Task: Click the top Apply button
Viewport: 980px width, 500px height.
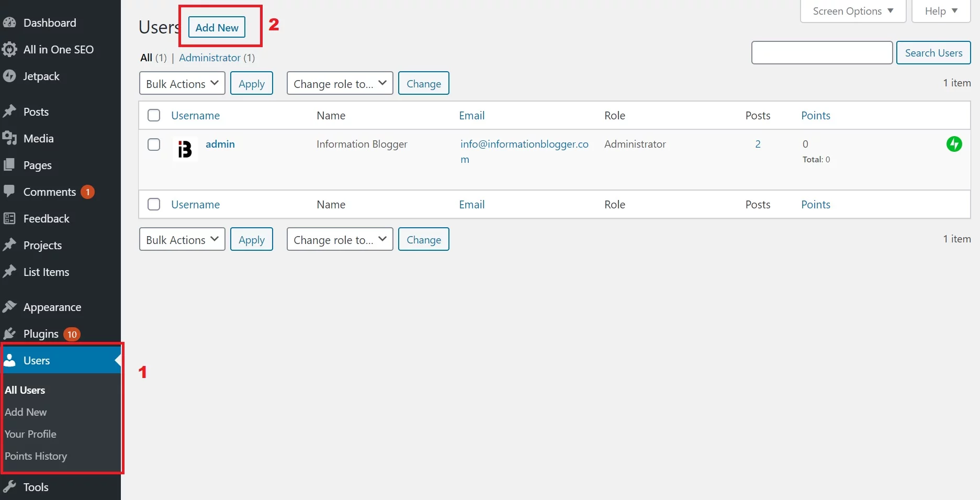Action: tap(252, 83)
